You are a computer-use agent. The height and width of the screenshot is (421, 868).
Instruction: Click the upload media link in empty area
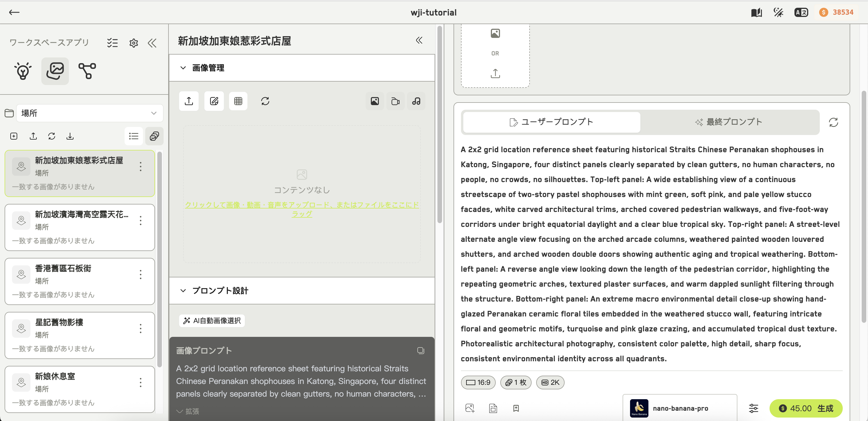302,209
